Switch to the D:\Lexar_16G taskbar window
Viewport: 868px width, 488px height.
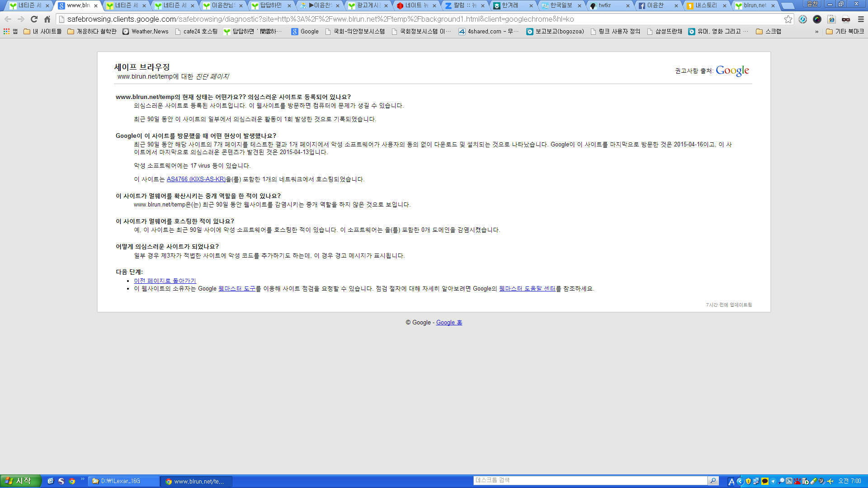pyautogui.click(x=124, y=481)
